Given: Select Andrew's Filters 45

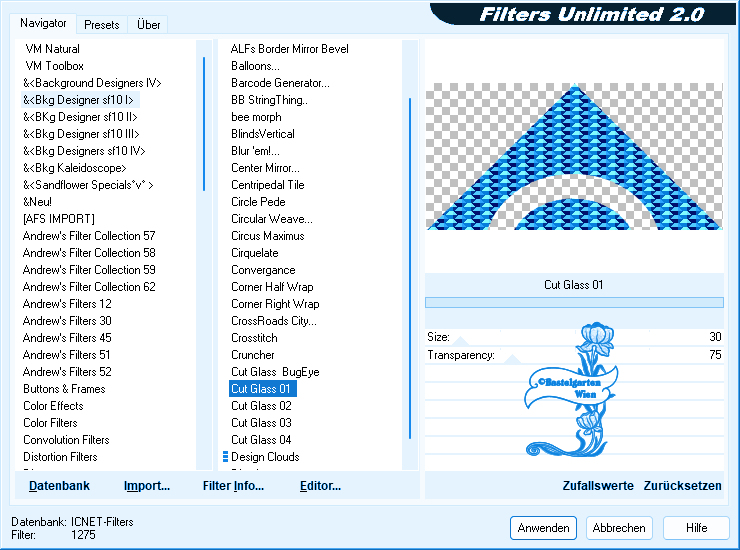Looking at the screenshot, I should [x=67, y=338].
